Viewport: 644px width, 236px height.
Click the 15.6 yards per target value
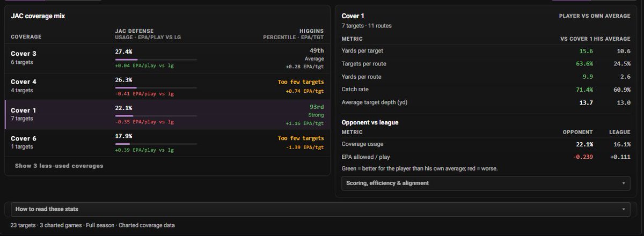click(586, 51)
